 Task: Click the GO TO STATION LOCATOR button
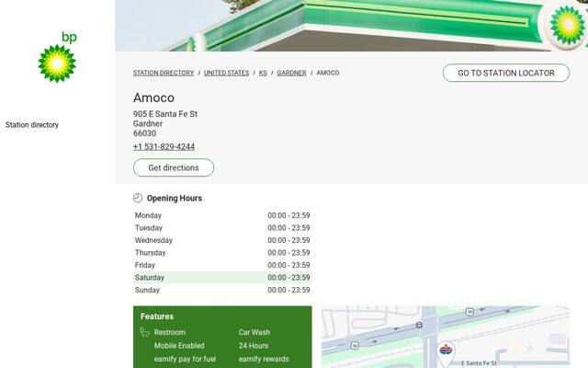(506, 73)
